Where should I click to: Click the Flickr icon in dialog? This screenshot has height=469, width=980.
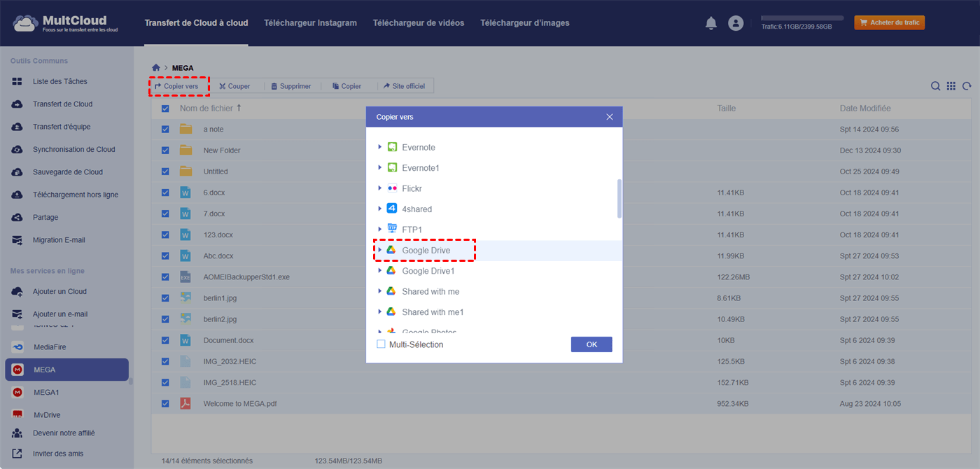392,188
